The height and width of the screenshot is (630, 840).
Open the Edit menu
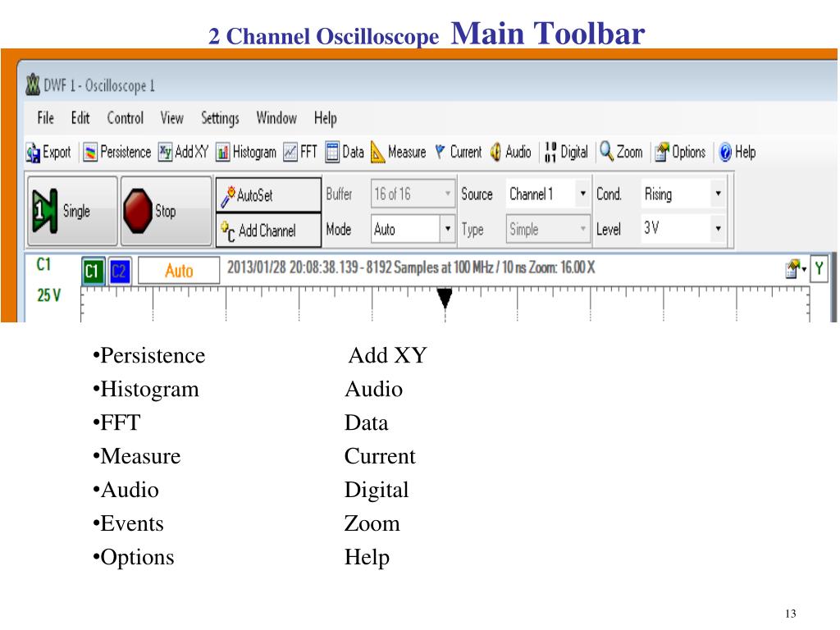80,118
